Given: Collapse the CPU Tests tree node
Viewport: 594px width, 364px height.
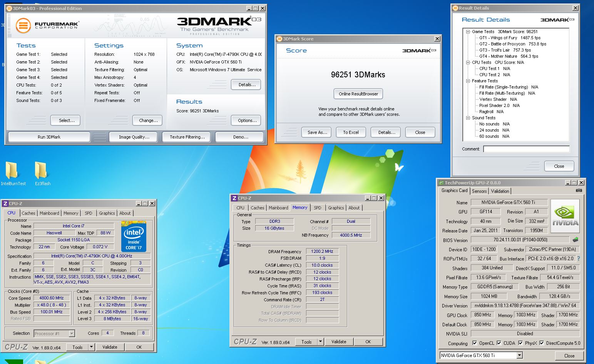Looking at the screenshot, I should (x=468, y=62).
